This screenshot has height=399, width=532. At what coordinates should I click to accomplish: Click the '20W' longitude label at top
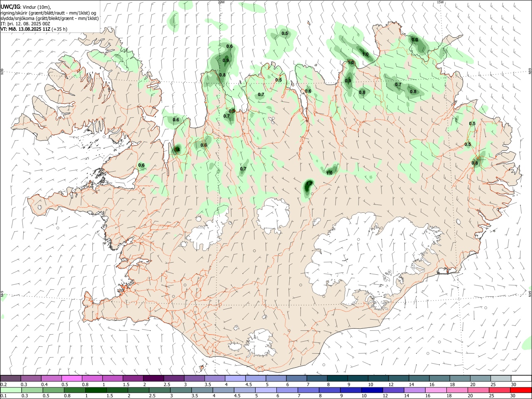point(221,2)
